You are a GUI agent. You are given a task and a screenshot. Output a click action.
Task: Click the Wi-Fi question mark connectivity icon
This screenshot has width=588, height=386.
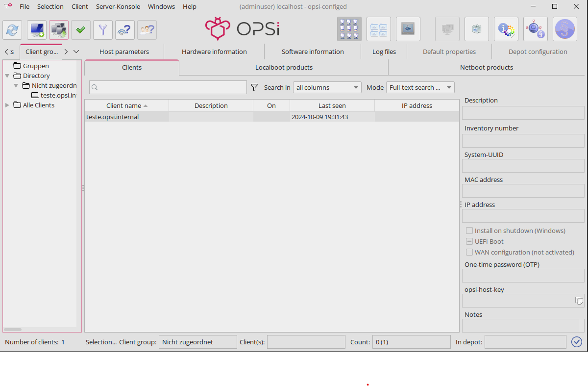click(x=125, y=30)
